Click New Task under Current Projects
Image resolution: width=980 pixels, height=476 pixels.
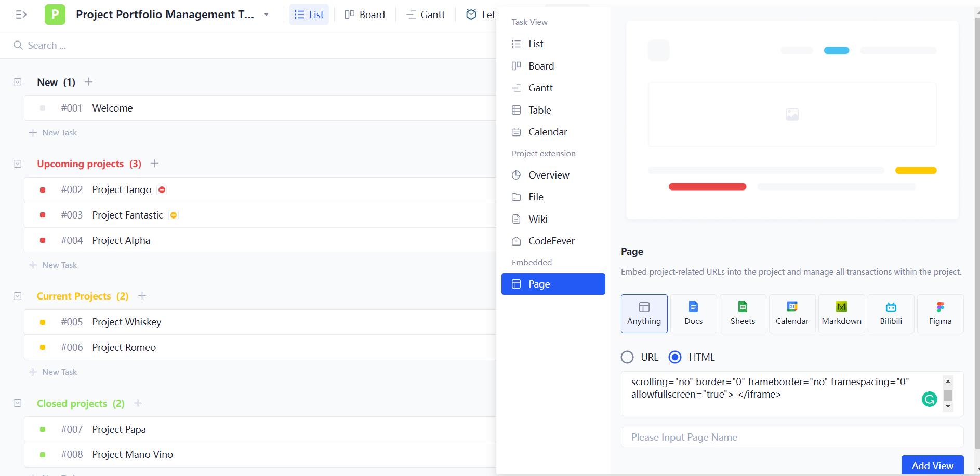(x=53, y=372)
